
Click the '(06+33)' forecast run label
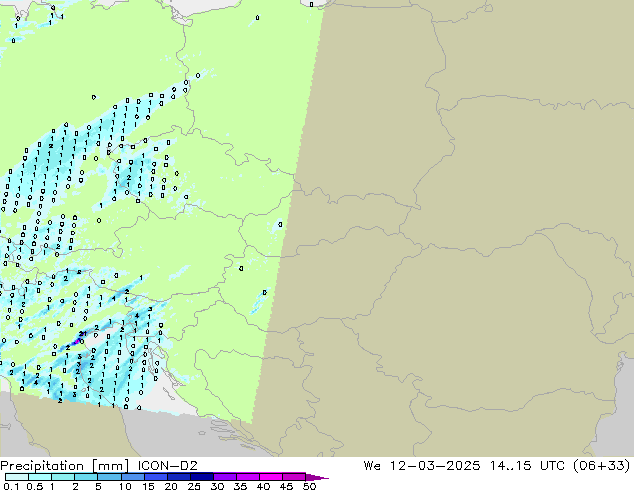[x=602, y=466]
